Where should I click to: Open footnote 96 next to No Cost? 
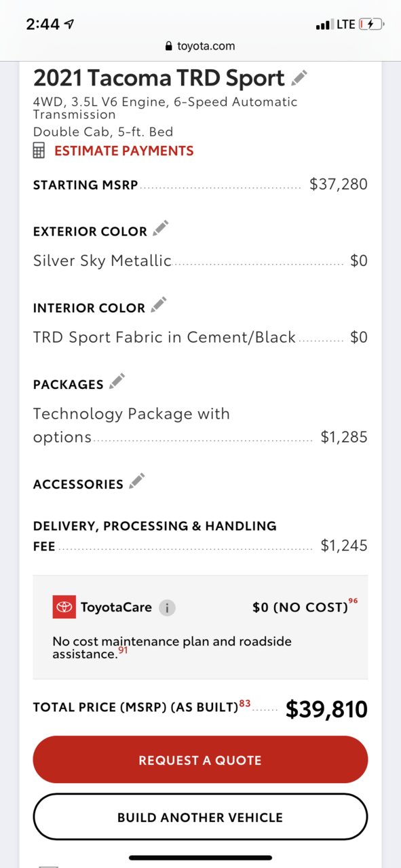point(353,601)
